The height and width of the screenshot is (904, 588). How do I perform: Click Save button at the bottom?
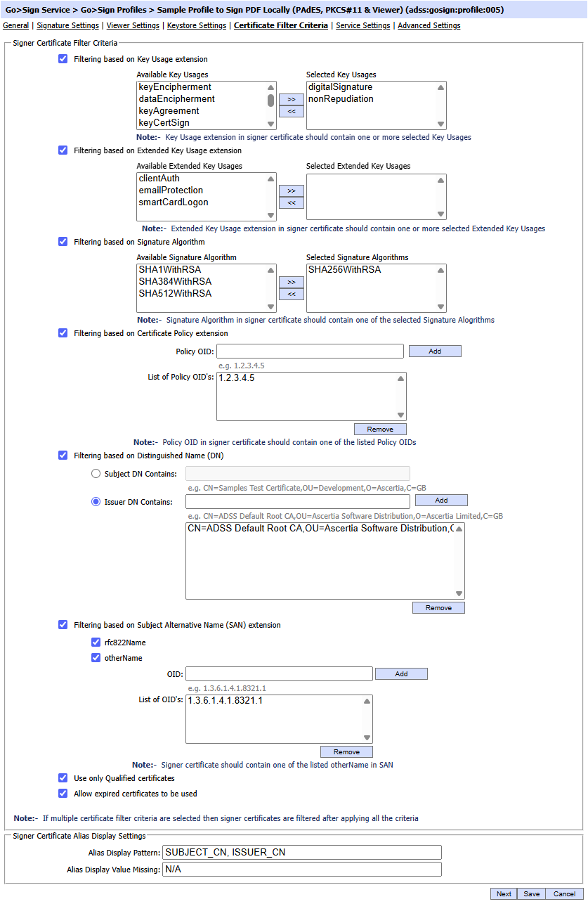pos(531,894)
